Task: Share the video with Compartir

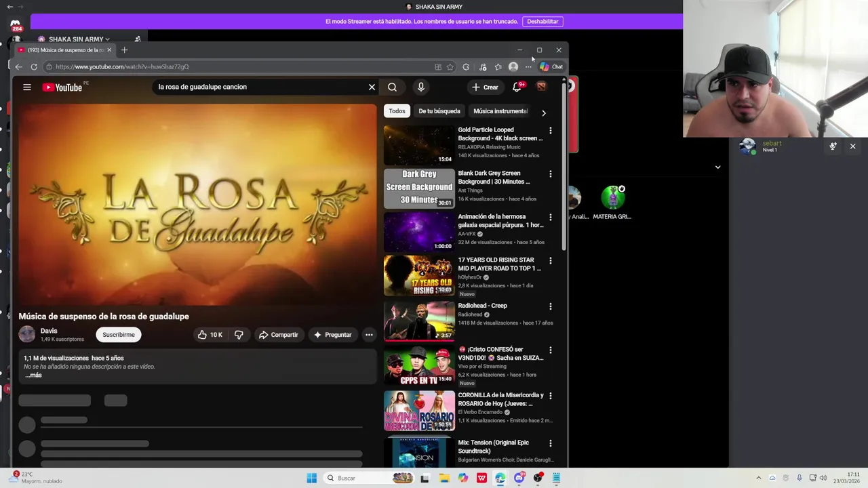Action: tap(278, 335)
